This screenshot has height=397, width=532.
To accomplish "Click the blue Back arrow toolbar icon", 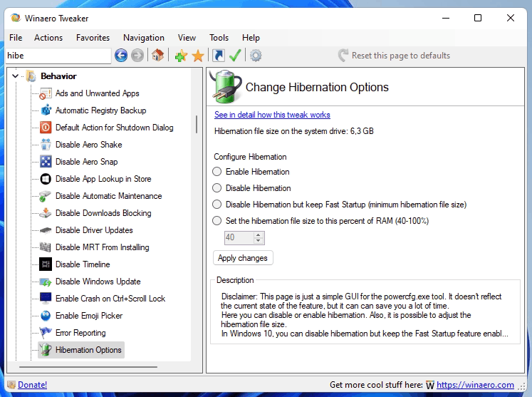I will point(121,56).
